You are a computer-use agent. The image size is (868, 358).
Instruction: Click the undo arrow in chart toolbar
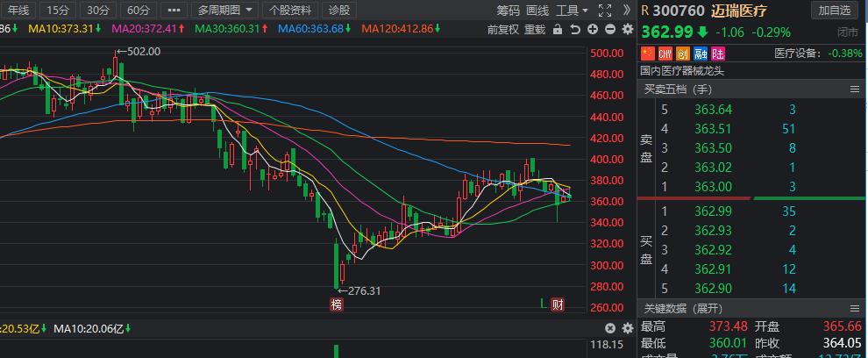575,29
